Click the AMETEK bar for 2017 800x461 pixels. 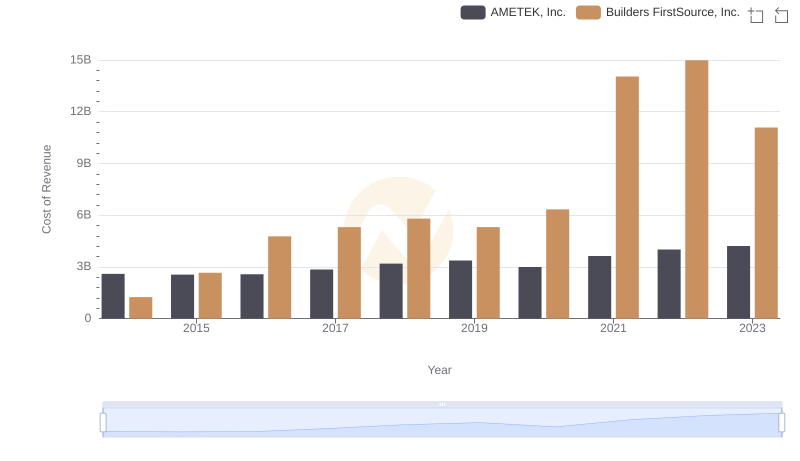tap(321, 294)
